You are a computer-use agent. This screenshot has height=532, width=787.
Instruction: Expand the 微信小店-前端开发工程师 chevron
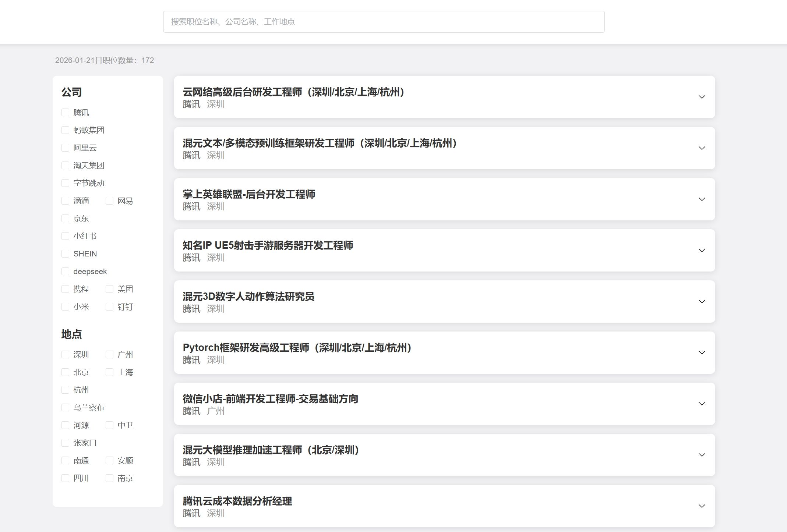click(702, 404)
